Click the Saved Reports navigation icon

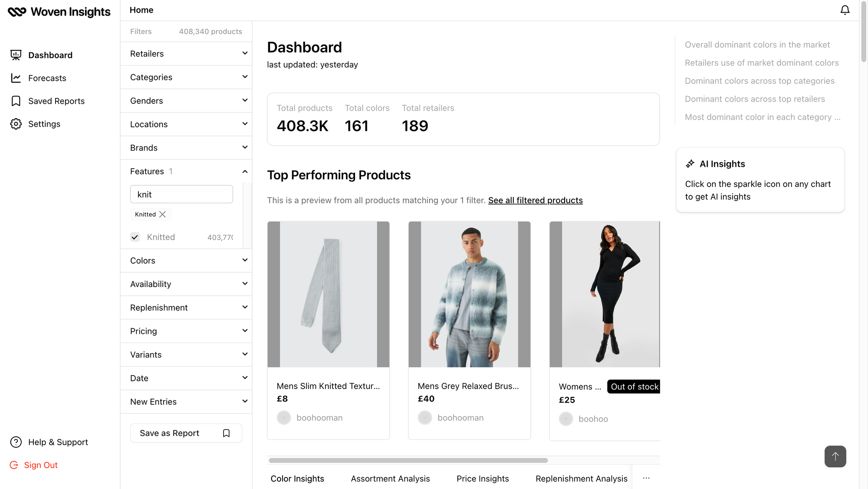(16, 100)
